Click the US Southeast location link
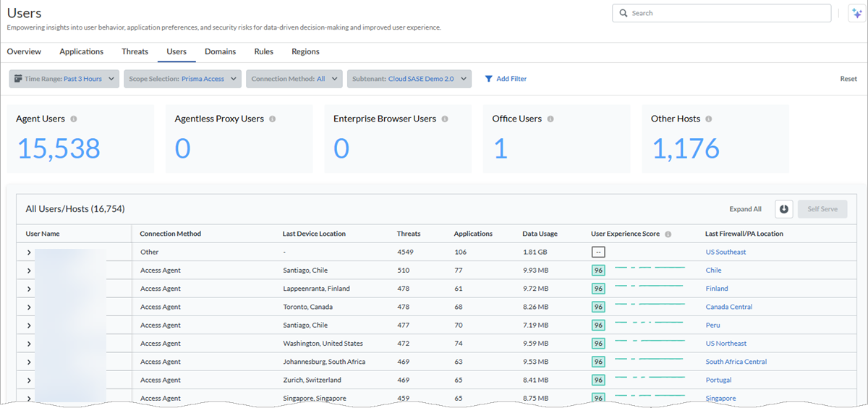868x408 pixels. [726, 252]
